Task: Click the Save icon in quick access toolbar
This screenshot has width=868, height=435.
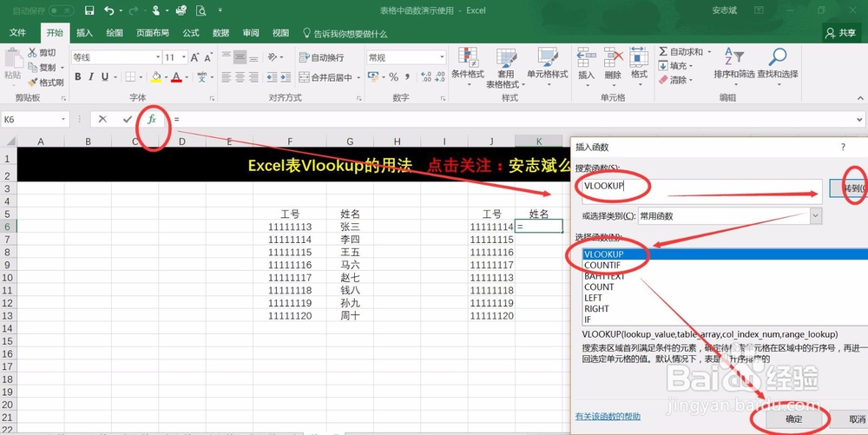Action: (x=89, y=10)
